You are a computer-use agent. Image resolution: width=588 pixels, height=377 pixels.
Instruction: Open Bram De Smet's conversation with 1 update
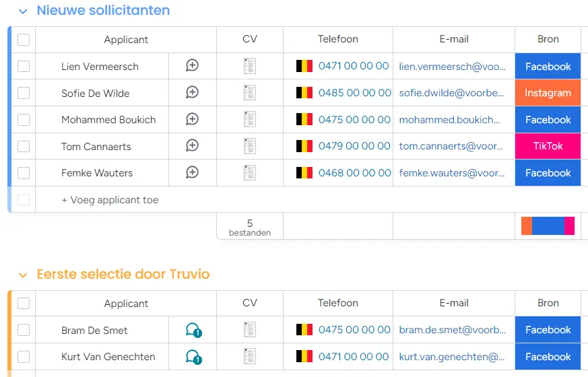(x=193, y=330)
